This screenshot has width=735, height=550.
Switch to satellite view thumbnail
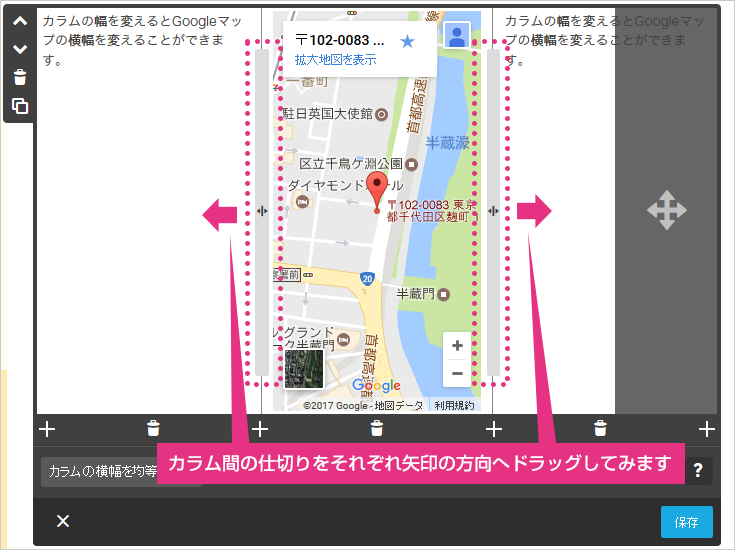(304, 369)
